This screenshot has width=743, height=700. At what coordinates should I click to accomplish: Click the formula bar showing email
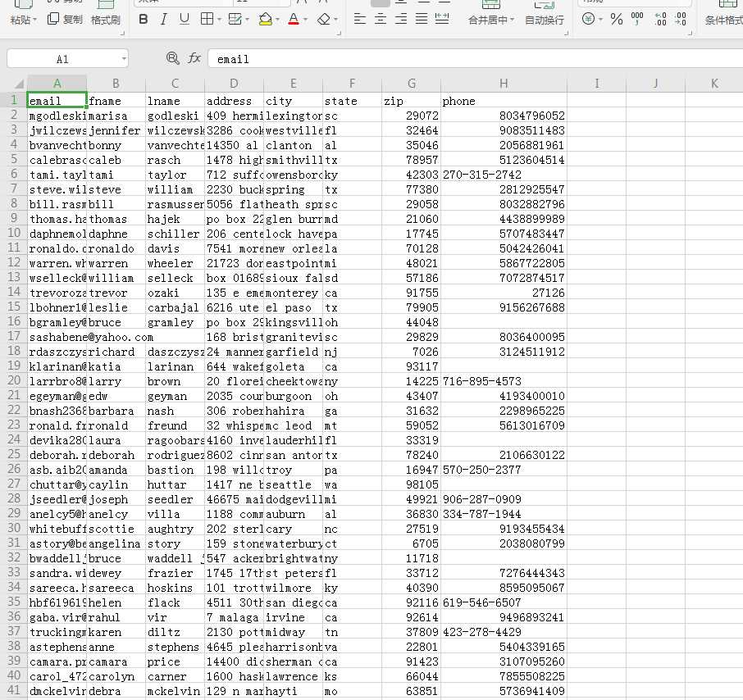pyautogui.click(x=476, y=59)
